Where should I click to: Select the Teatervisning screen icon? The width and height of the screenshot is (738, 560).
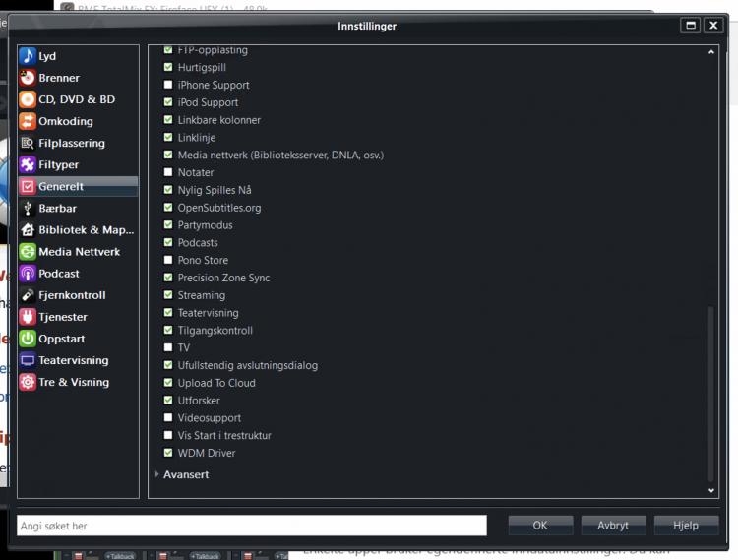tap(28, 360)
